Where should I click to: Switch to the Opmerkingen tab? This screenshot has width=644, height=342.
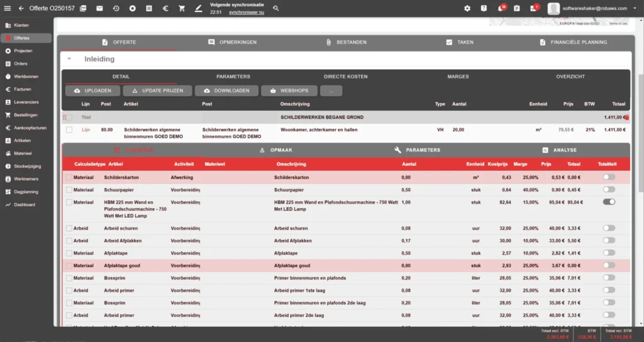pyautogui.click(x=233, y=42)
